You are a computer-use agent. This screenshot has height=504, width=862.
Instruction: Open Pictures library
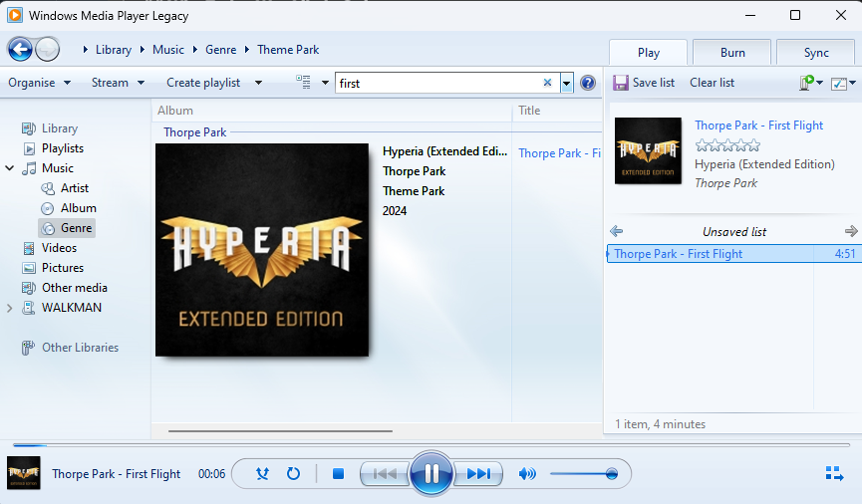tap(63, 268)
